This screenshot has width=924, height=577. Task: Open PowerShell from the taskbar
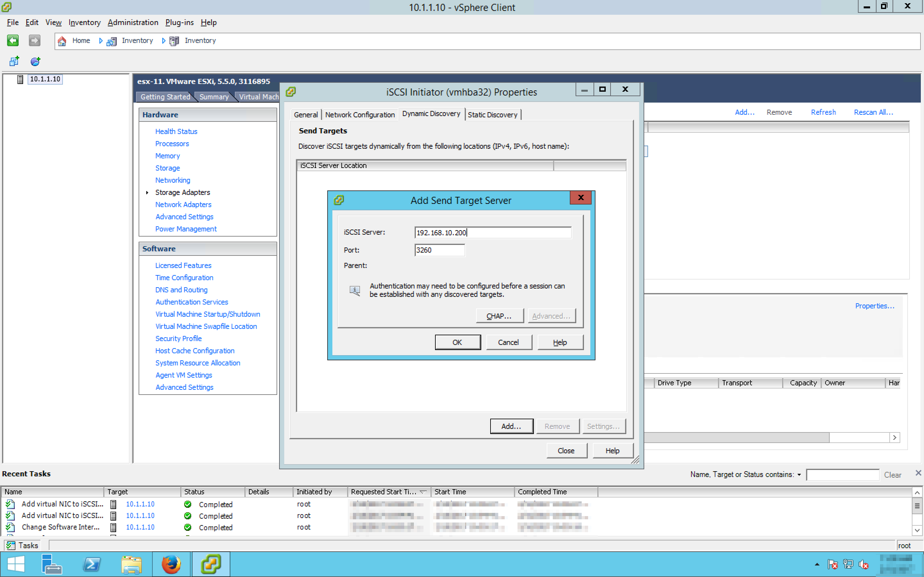coord(92,564)
